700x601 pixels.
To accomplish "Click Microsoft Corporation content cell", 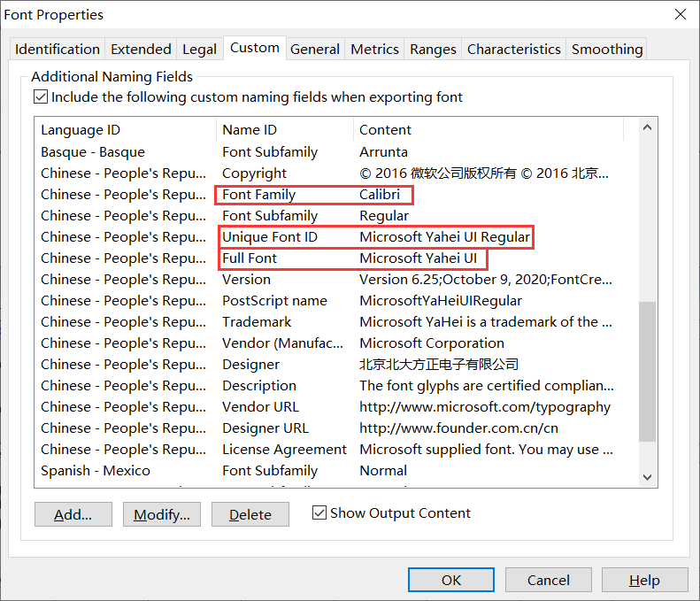I will pos(432,343).
